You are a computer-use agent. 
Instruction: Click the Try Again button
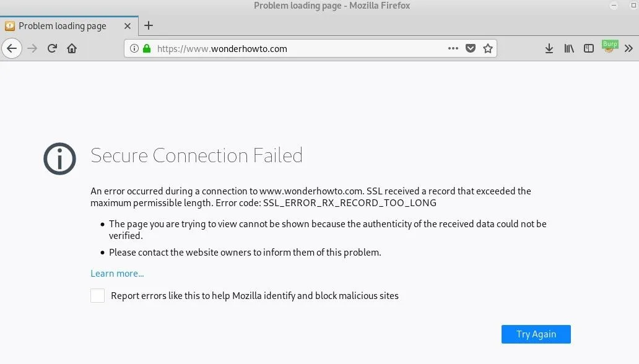pyautogui.click(x=536, y=334)
